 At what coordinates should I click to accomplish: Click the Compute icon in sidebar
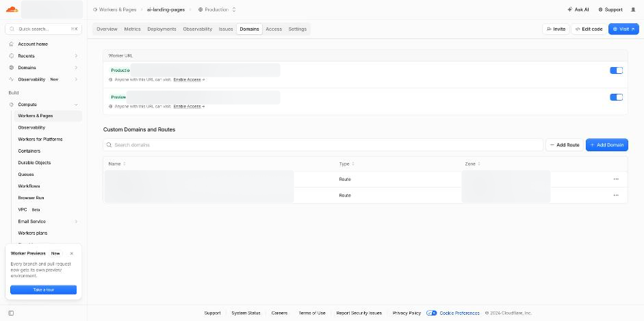[12, 105]
